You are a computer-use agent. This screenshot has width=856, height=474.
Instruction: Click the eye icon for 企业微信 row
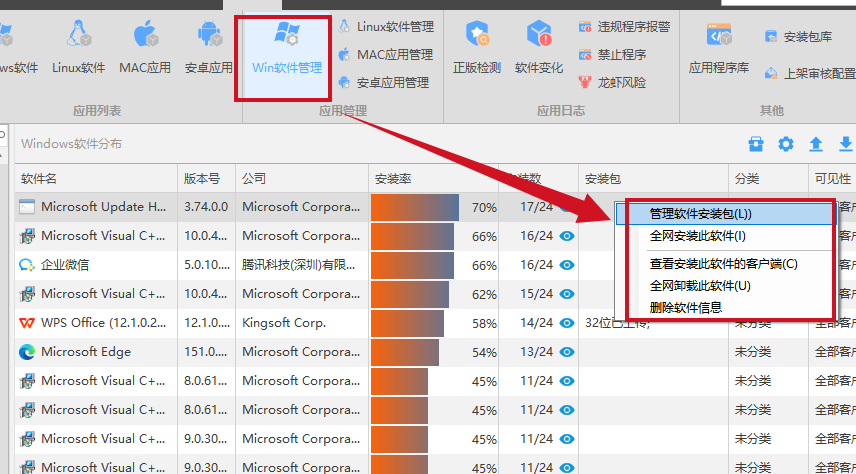[567, 265]
